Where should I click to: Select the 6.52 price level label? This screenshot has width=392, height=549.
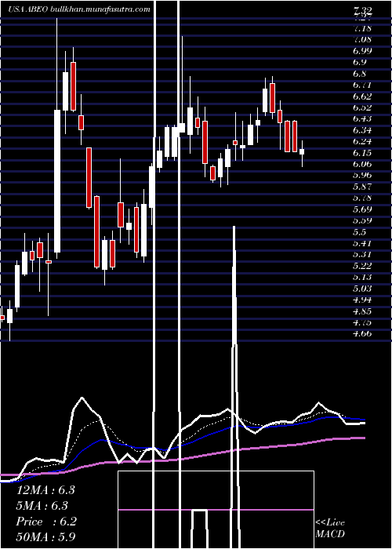[362, 107]
